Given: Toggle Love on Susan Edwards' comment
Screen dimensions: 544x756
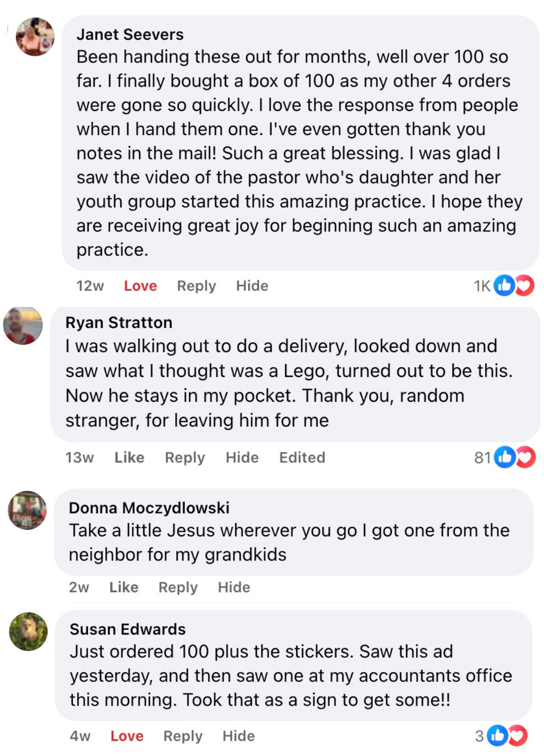Looking at the screenshot, I should [x=126, y=736].
